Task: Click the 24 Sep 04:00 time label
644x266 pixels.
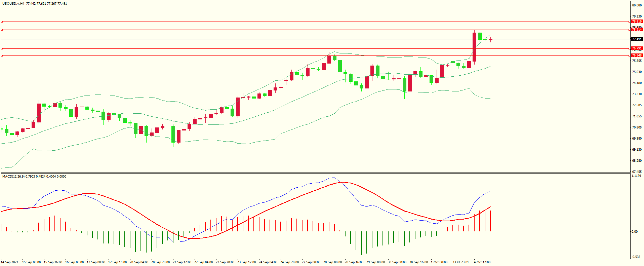Action: pyautogui.click(x=268, y=262)
